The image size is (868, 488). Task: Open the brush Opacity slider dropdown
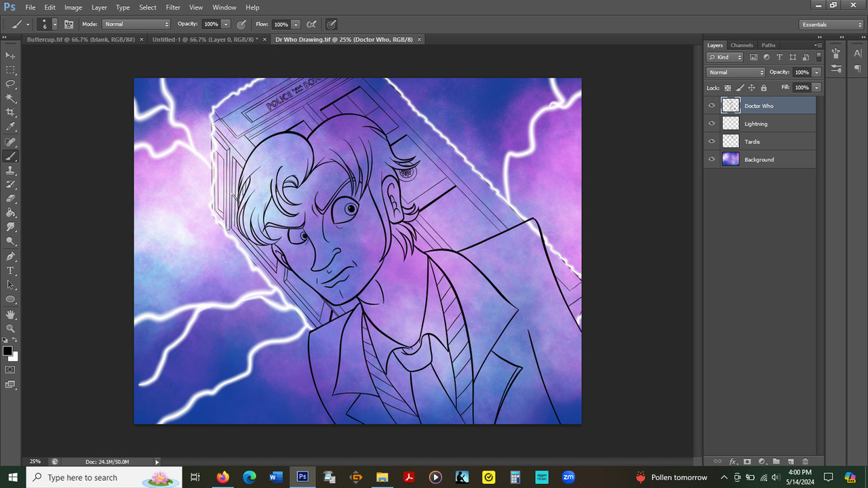pyautogui.click(x=226, y=24)
